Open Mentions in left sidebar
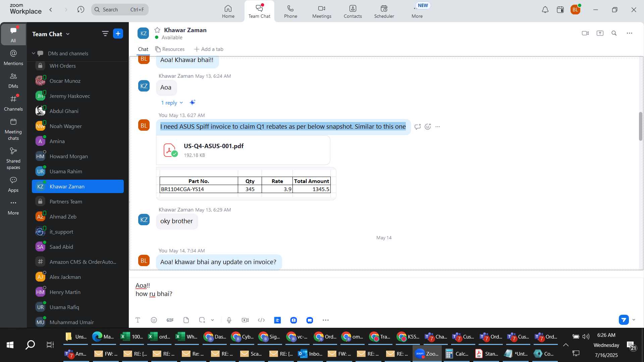 tap(13, 57)
